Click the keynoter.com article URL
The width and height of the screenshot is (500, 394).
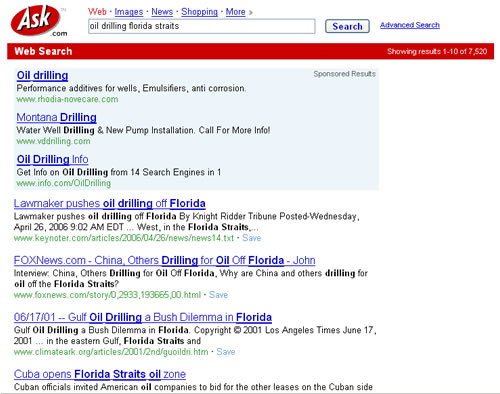point(124,238)
